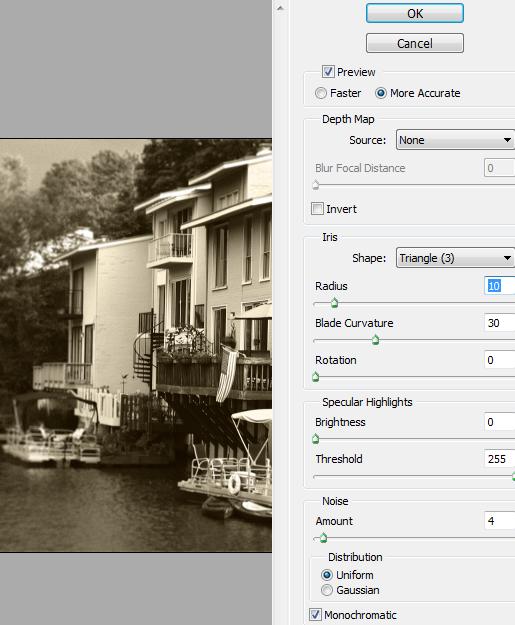
Task: Click the Blade Curvature slider handle
Action: pos(375,340)
